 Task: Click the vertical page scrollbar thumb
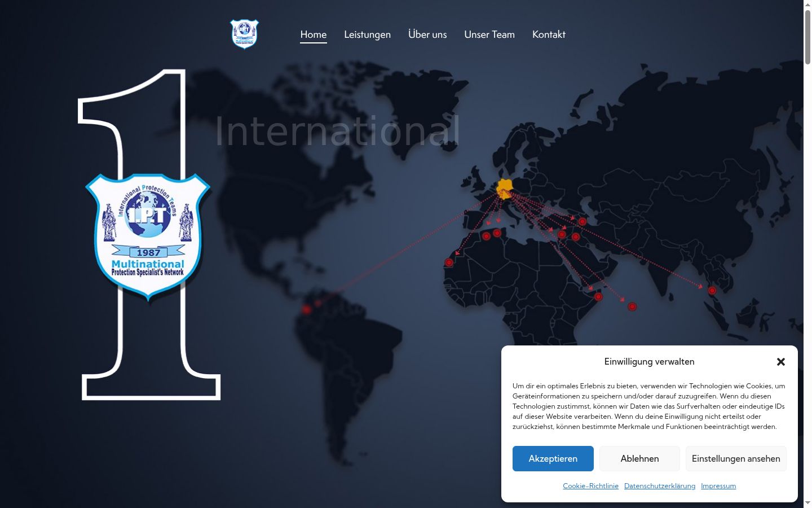tap(807, 37)
